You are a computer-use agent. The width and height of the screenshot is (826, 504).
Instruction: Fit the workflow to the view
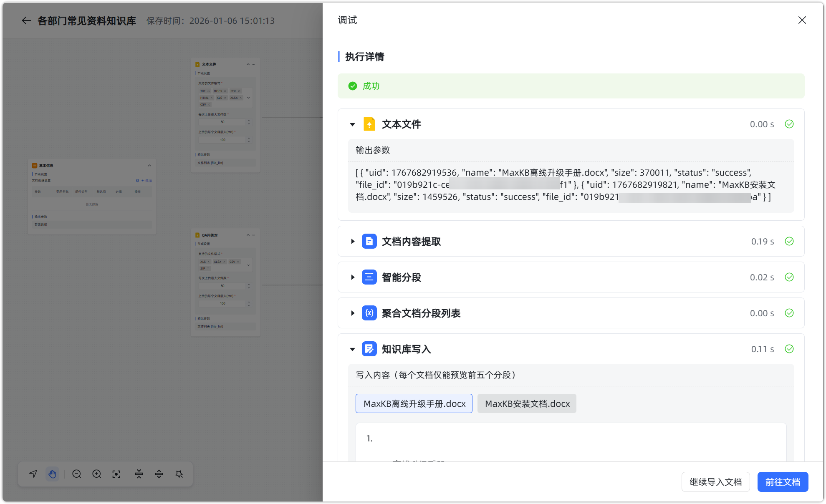(x=116, y=474)
